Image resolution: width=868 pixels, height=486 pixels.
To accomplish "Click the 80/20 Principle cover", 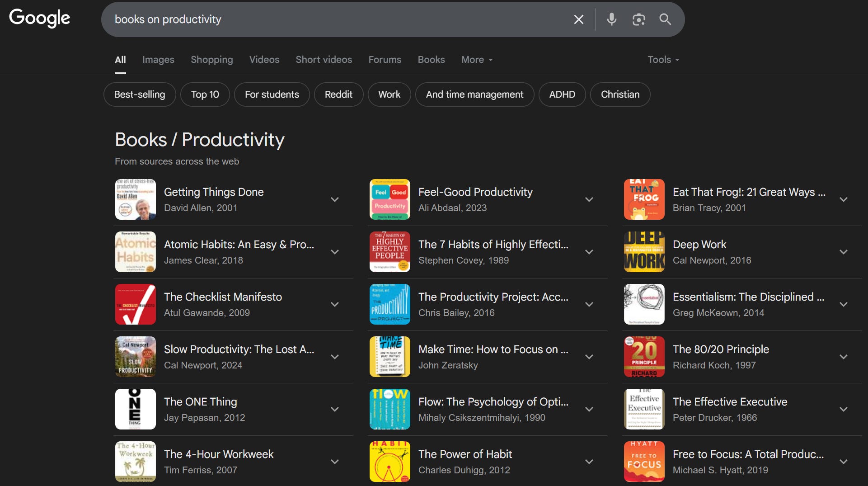I will [x=644, y=357].
